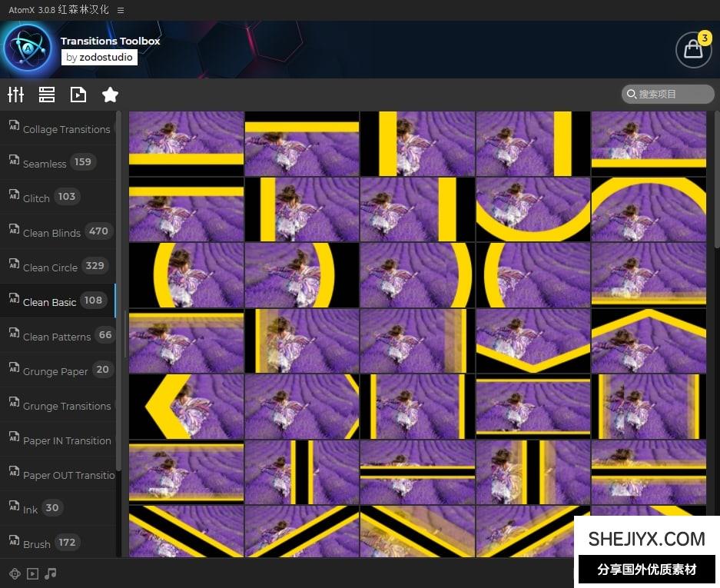Select the first transition thumbnail in grid
The height and width of the screenshot is (588, 720).
click(187, 144)
